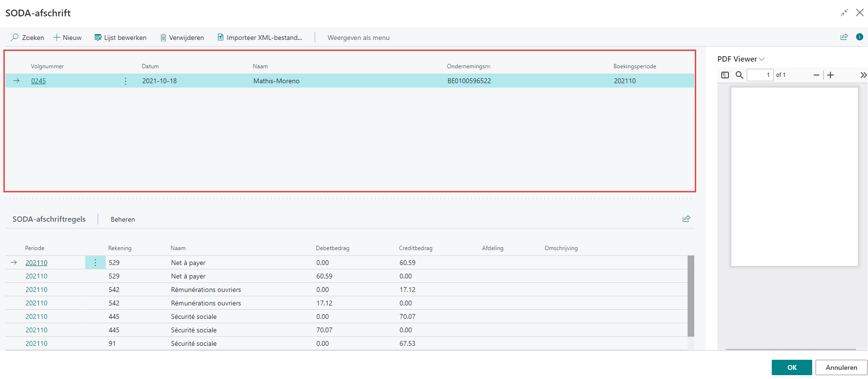Expand more PDF viewer tools chevron
Image resolution: width=868 pixels, height=379 pixels.
pos(863,75)
